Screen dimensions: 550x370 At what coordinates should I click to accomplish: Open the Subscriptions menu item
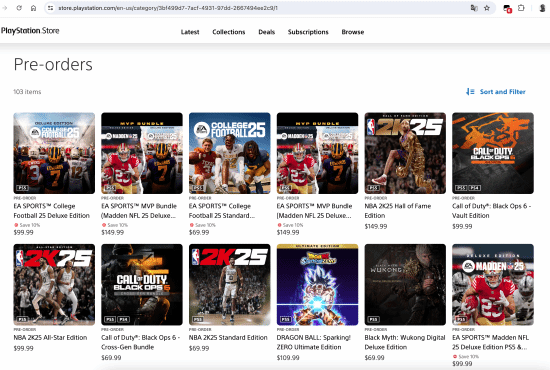tap(308, 32)
